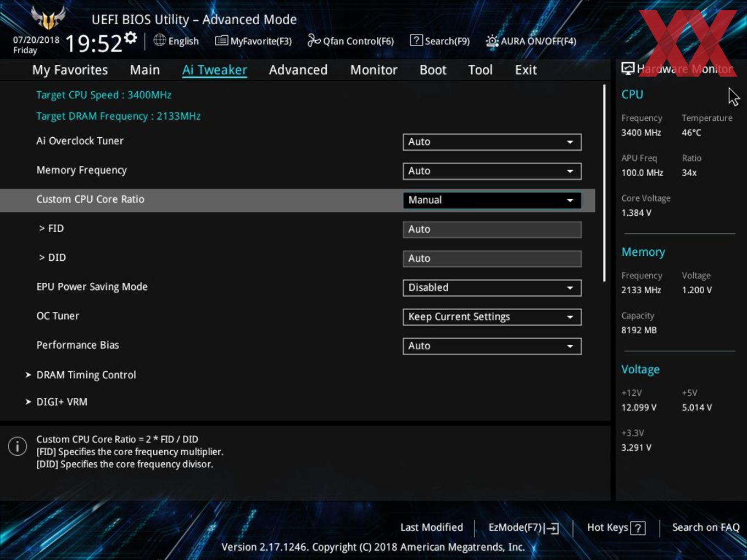
Task: Click the 19:52 clock display
Action: (94, 43)
